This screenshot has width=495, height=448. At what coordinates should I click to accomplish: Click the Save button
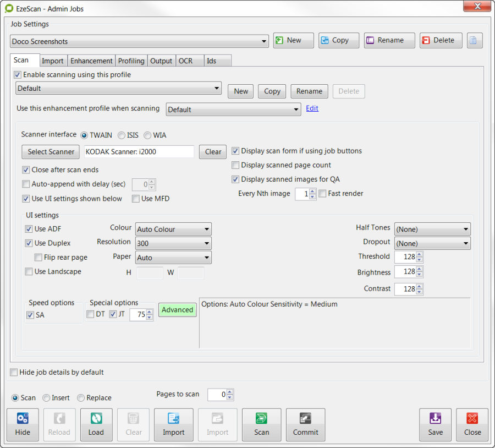pyautogui.click(x=435, y=424)
